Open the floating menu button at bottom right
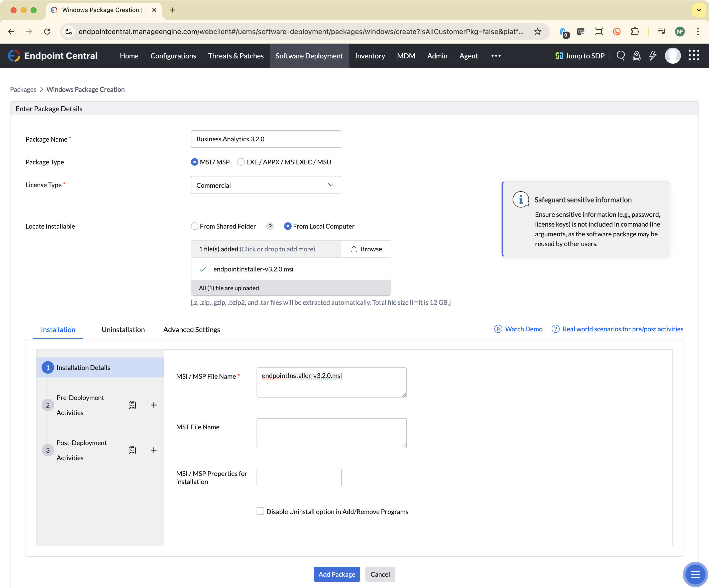Screen dimensions: 709x588 click(695, 574)
